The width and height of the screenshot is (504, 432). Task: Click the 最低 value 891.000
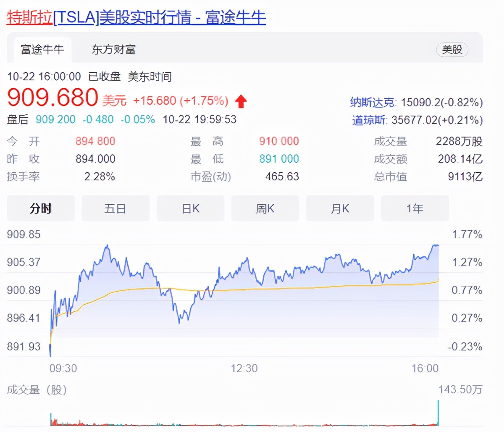pyautogui.click(x=279, y=159)
